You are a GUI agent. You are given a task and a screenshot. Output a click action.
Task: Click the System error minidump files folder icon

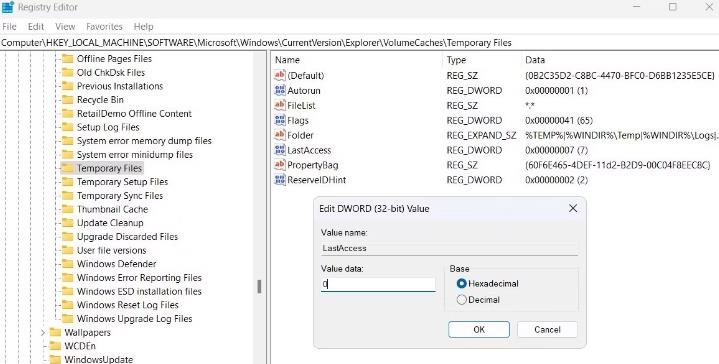[67, 154]
